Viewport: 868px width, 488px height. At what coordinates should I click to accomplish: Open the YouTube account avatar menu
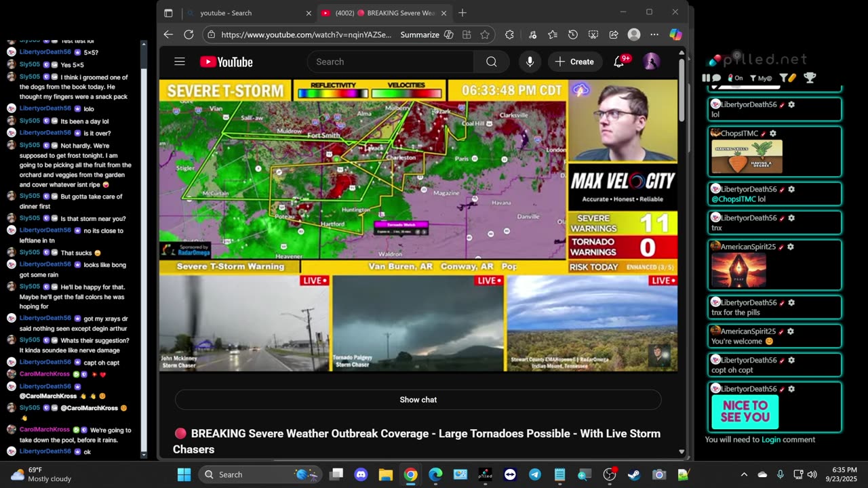(651, 62)
